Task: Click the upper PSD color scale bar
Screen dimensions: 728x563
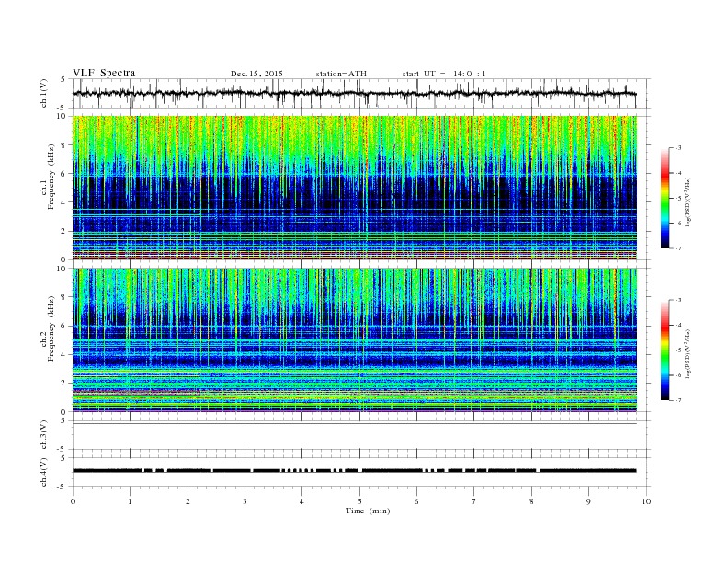Action: pyautogui.click(x=665, y=199)
